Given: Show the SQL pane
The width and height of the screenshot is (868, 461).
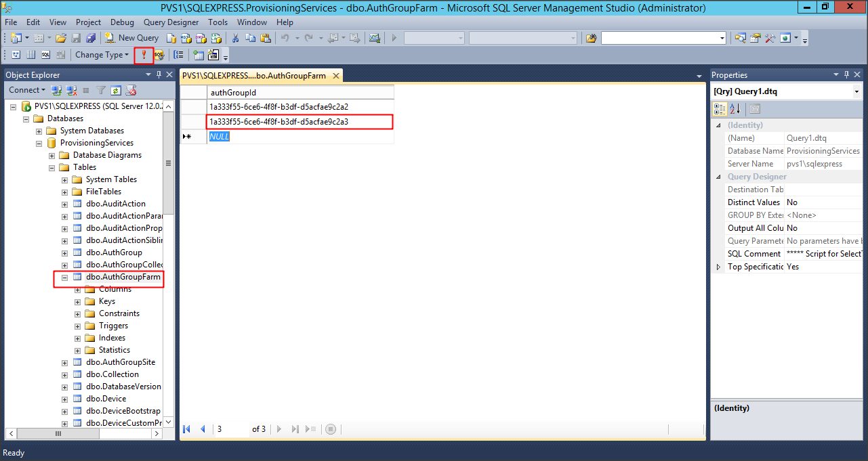Looking at the screenshot, I should (46, 55).
